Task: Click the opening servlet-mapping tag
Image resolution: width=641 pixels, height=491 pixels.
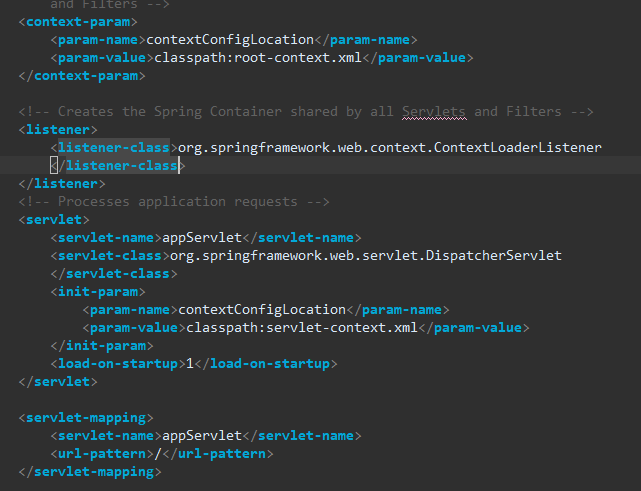Action: pyautogui.click(x=86, y=417)
